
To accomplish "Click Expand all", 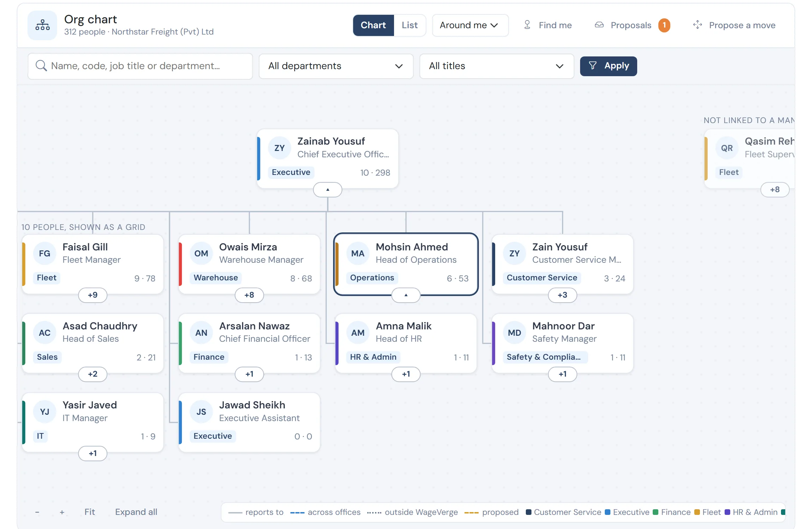I will (136, 512).
